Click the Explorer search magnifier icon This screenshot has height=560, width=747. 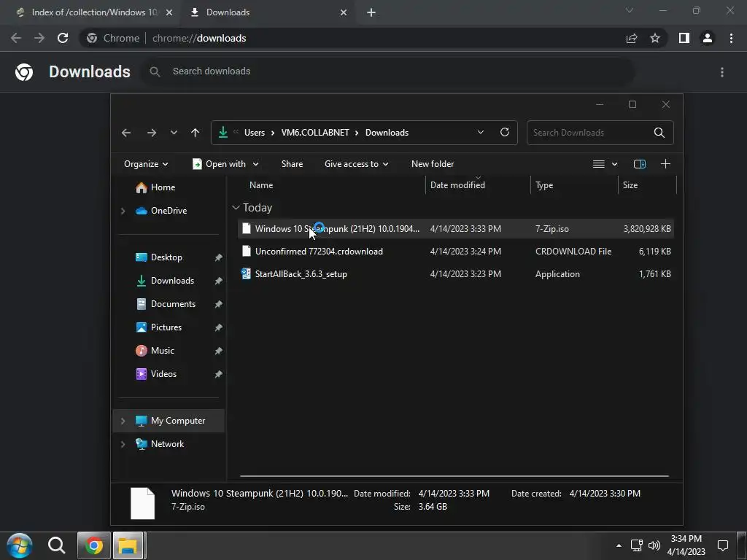click(659, 133)
